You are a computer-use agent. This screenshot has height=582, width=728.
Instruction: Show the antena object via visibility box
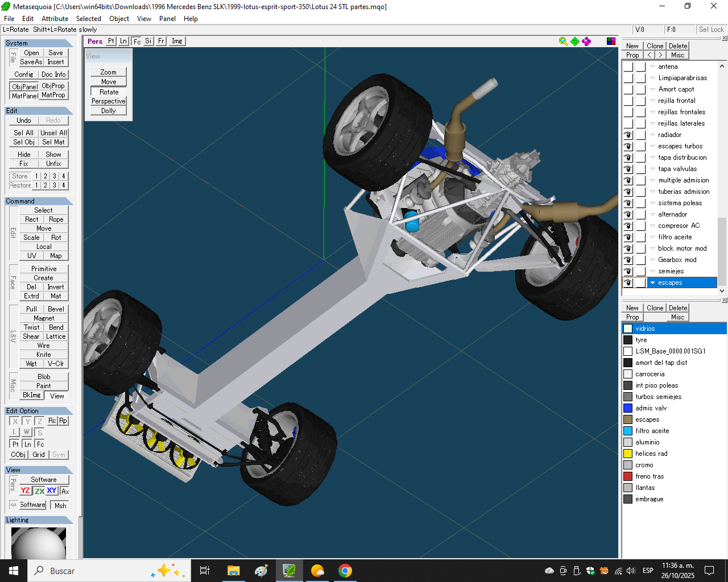click(x=628, y=67)
